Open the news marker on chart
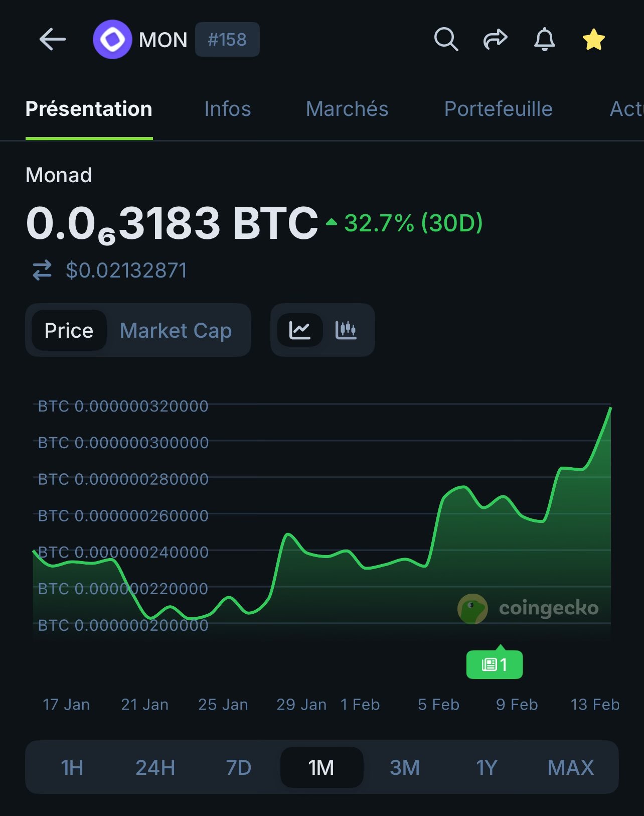The height and width of the screenshot is (816, 644). pyautogui.click(x=495, y=664)
